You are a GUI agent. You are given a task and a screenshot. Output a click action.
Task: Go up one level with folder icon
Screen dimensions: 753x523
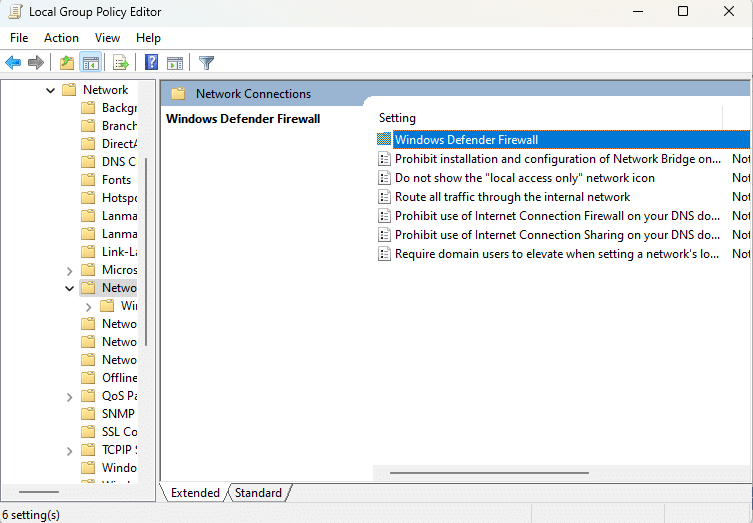click(66, 63)
